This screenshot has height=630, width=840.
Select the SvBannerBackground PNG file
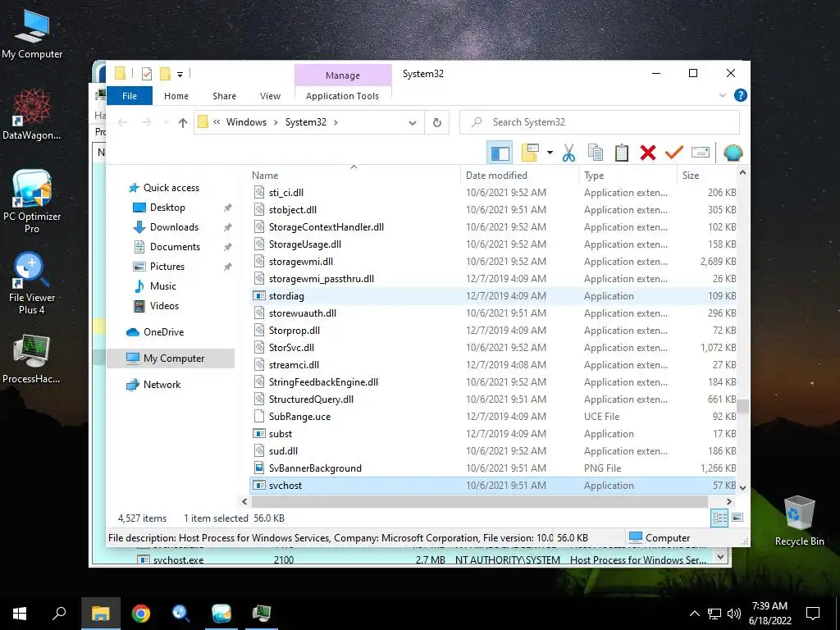click(493, 468)
